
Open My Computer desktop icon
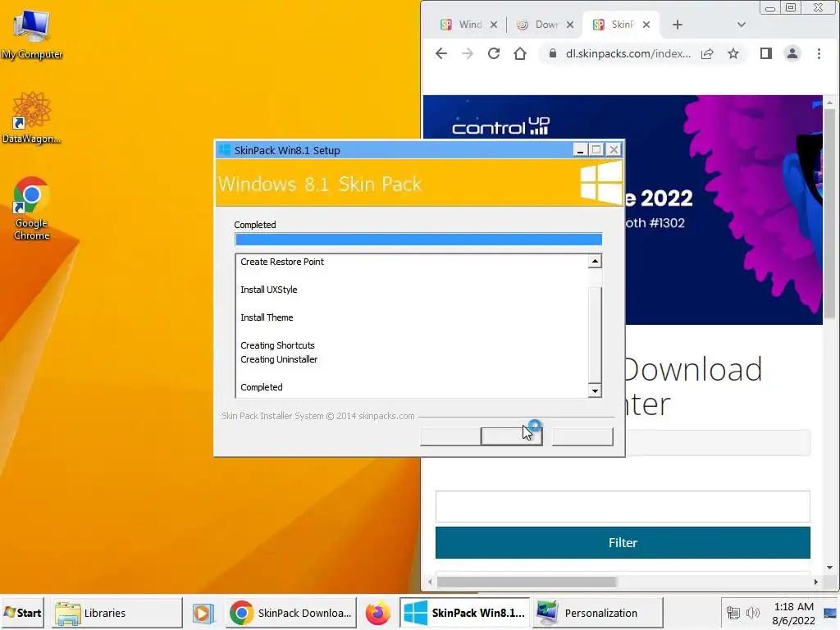(x=31, y=34)
